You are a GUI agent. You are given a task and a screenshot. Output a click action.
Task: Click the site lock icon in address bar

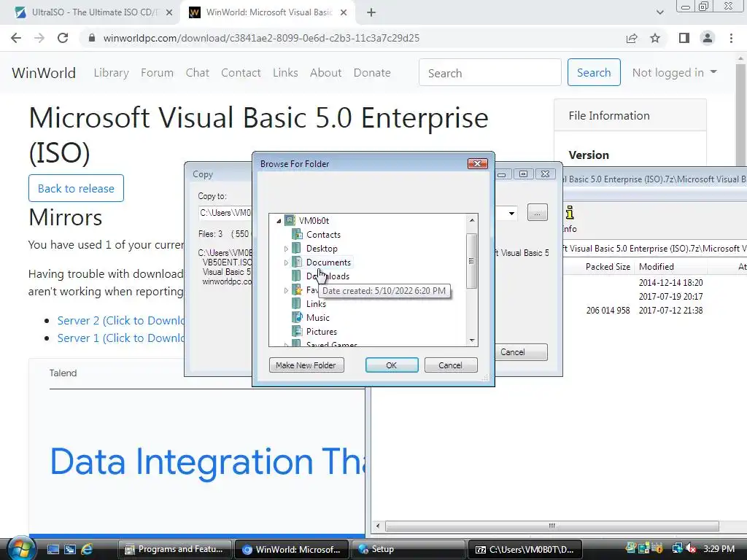pyautogui.click(x=92, y=38)
